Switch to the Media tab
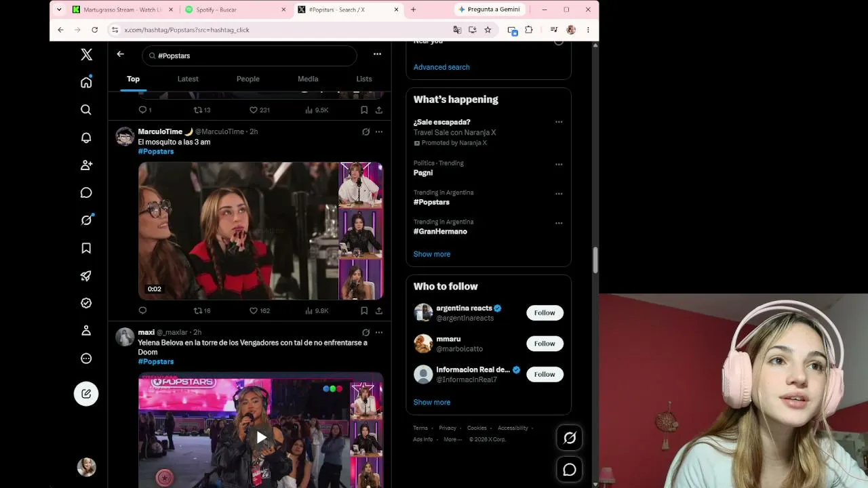This screenshot has width=868, height=488. pyautogui.click(x=308, y=79)
